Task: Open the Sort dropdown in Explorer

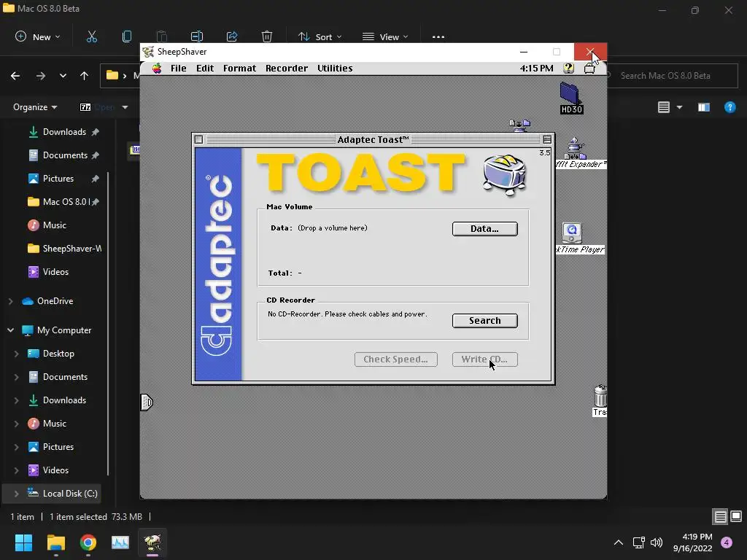Action: pos(320,36)
